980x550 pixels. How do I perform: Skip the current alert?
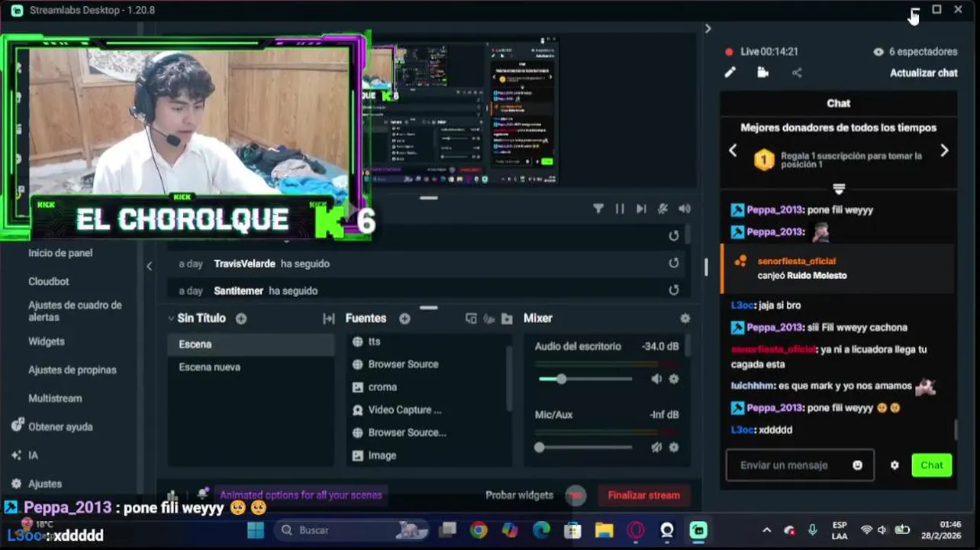[641, 209]
